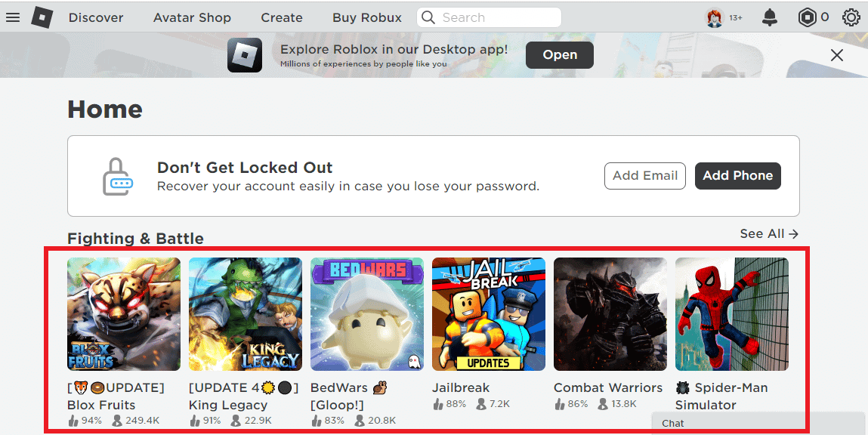This screenshot has width=868, height=435.
Task: Open notifications via the bell icon
Action: pos(770,17)
